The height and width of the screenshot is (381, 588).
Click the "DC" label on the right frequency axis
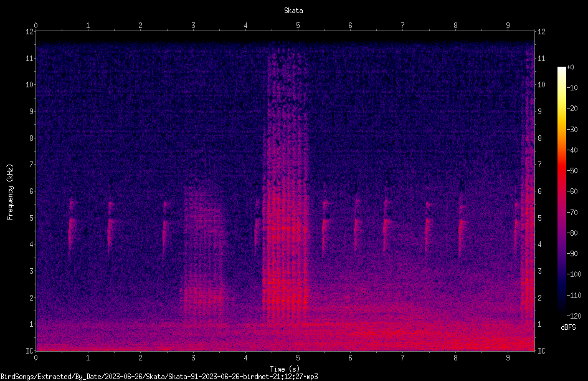(541, 351)
